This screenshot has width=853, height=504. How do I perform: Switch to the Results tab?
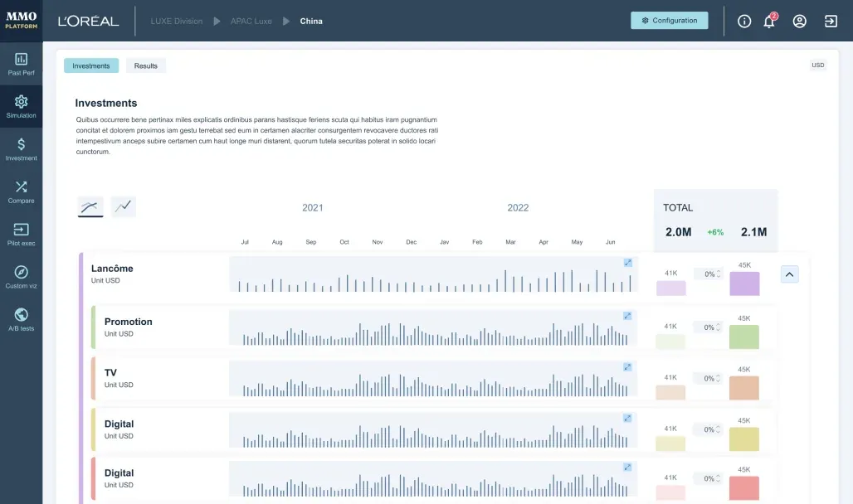pos(146,65)
